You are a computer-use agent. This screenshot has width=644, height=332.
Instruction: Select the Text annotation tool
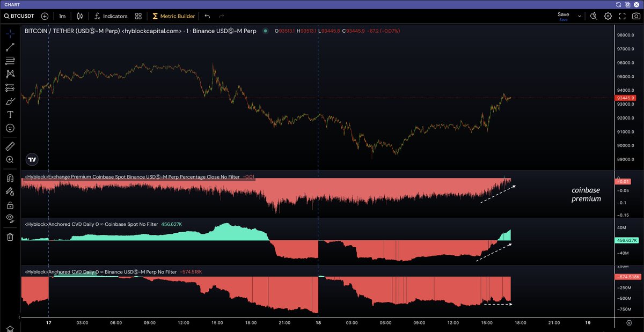coord(10,115)
